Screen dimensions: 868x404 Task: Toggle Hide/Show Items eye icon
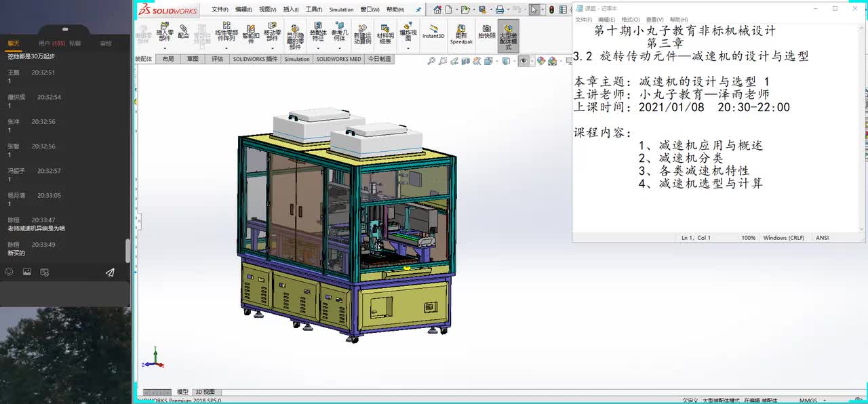(x=524, y=61)
